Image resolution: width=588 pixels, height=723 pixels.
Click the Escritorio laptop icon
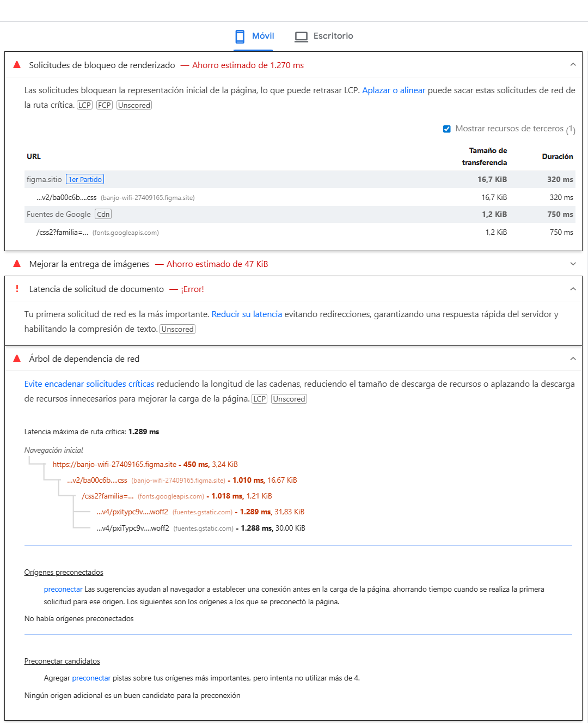(x=301, y=37)
